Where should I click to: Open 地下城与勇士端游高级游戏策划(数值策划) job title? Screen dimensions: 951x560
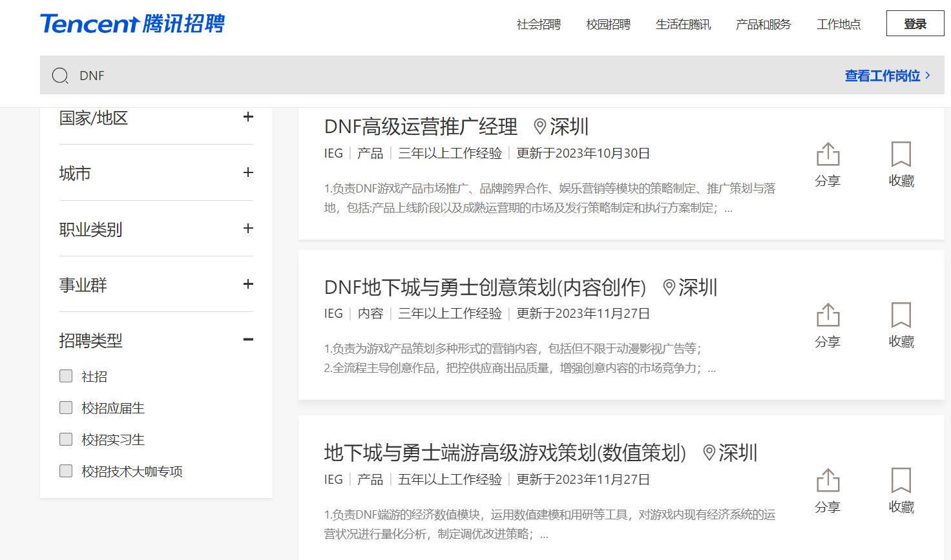[x=505, y=453]
